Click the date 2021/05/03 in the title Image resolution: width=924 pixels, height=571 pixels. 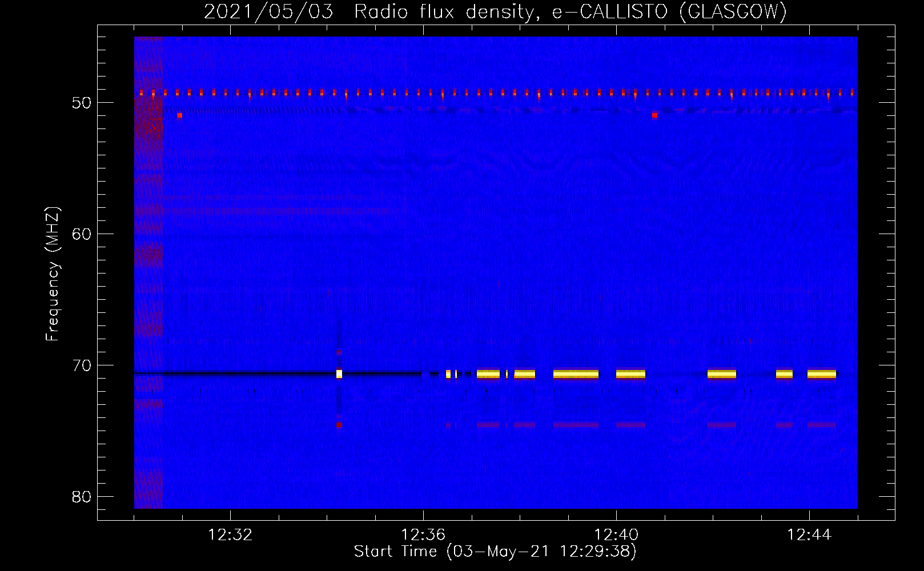[268, 12]
